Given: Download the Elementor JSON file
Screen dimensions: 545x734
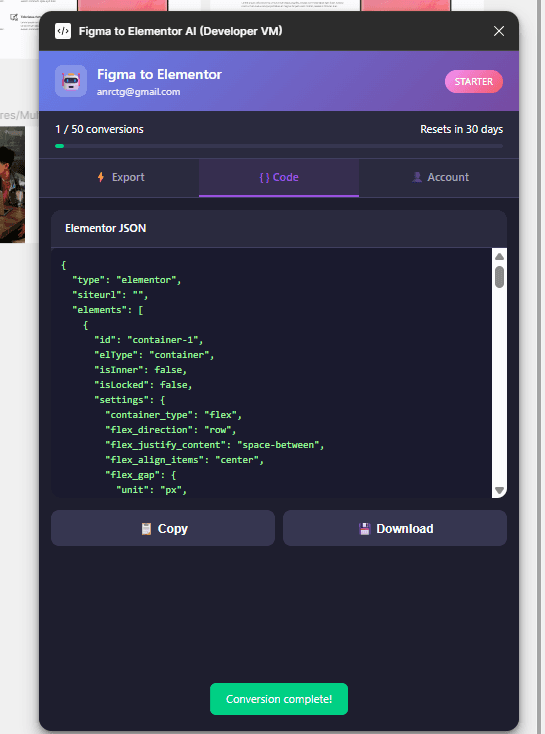Looking at the screenshot, I should tap(395, 528).
